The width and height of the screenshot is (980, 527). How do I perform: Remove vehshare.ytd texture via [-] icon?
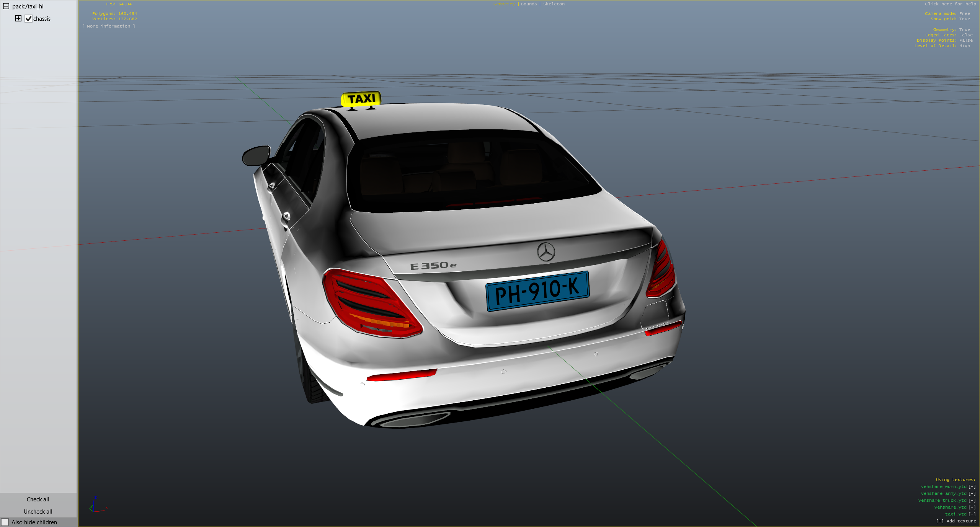pyautogui.click(x=972, y=507)
